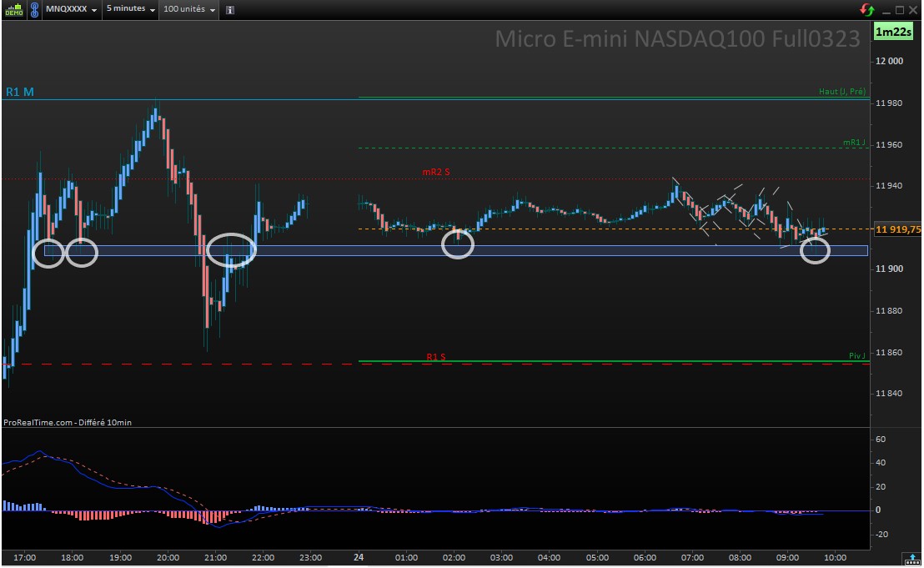Click the mR2 S level label

pyautogui.click(x=435, y=172)
